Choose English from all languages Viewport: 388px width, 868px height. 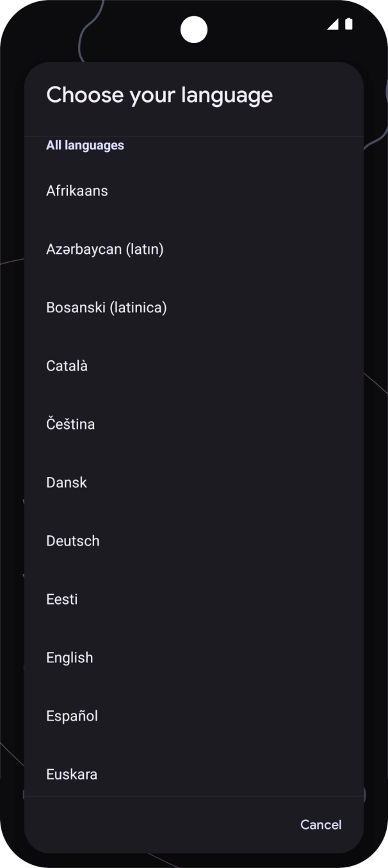pyautogui.click(x=70, y=658)
